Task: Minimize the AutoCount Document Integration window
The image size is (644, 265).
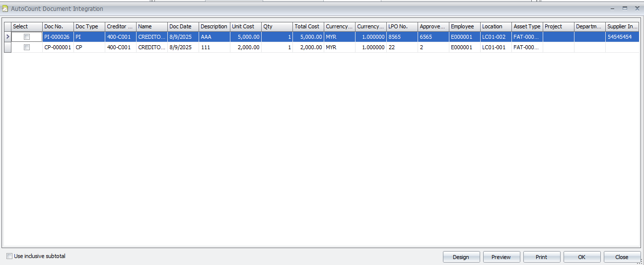Action: tap(613, 8)
